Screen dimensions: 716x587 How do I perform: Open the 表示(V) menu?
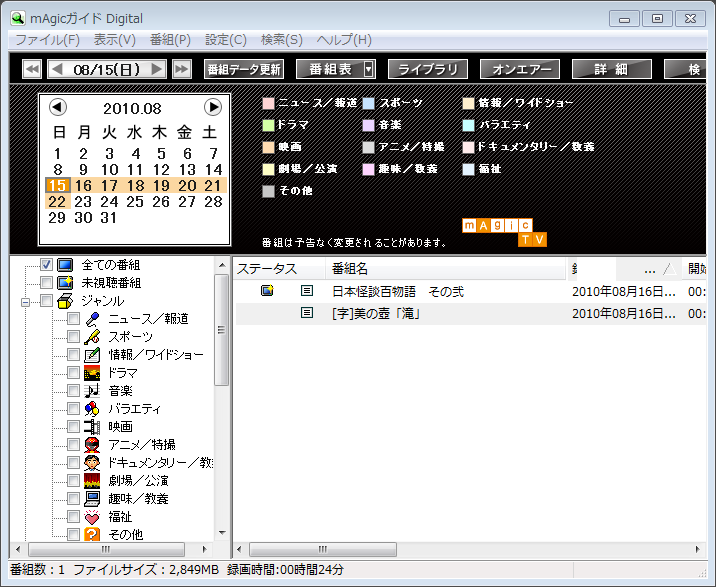click(x=115, y=40)
